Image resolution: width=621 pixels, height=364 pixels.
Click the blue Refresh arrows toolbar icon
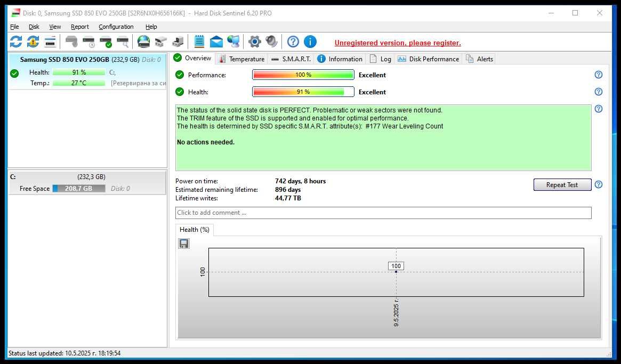tap(16, 41)
